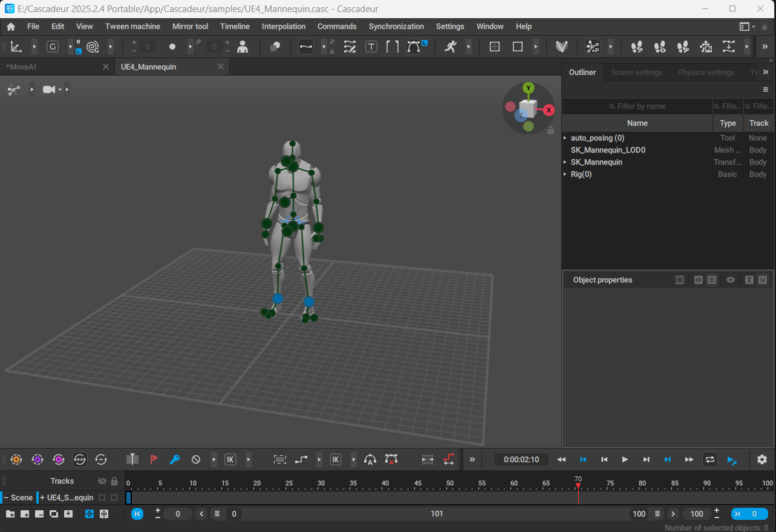Screen dimensions: 776x532
Task: Expand the SK_Mannequin tree row
Action: pyautogui.click(x=565, y=162)
